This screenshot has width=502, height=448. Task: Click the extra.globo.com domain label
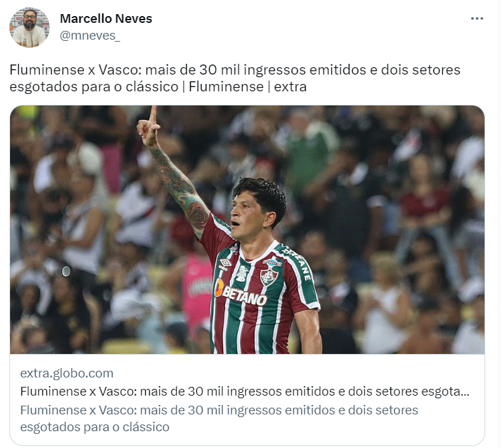pyautogui.click(x=67, y=375)
